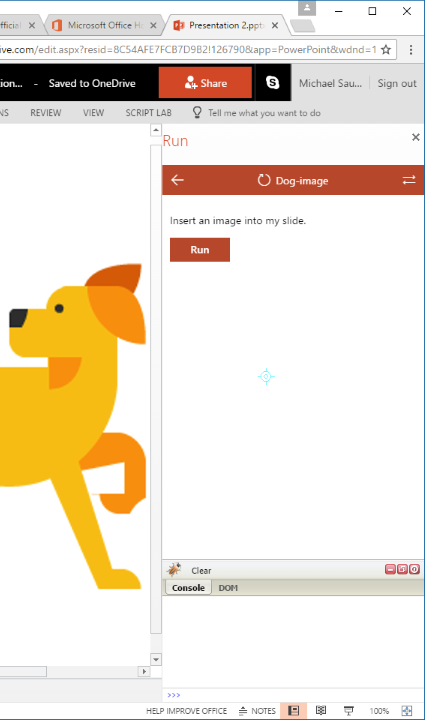Click the Saved to OneDrive status text
The image size is (425, 720).
[92, 83]
